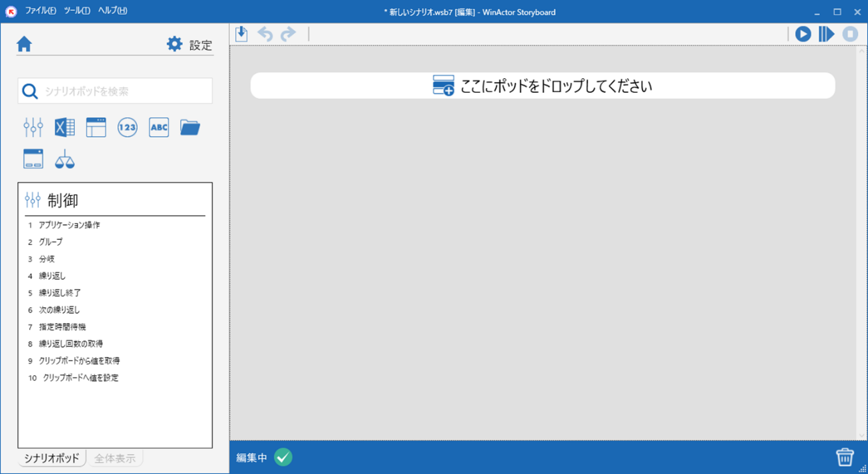Open the ヘルプ(H) menu

click(x=112, y=11)
